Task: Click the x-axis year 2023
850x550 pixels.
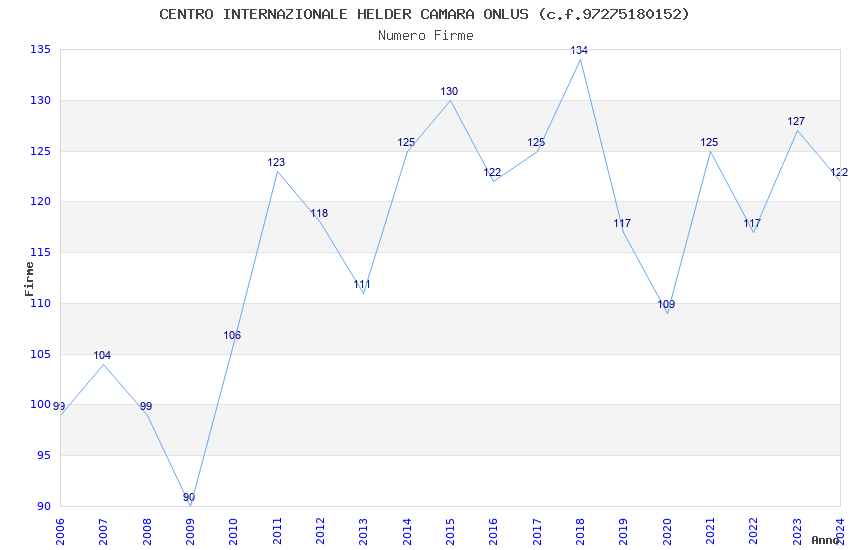Action: (797, 532)
